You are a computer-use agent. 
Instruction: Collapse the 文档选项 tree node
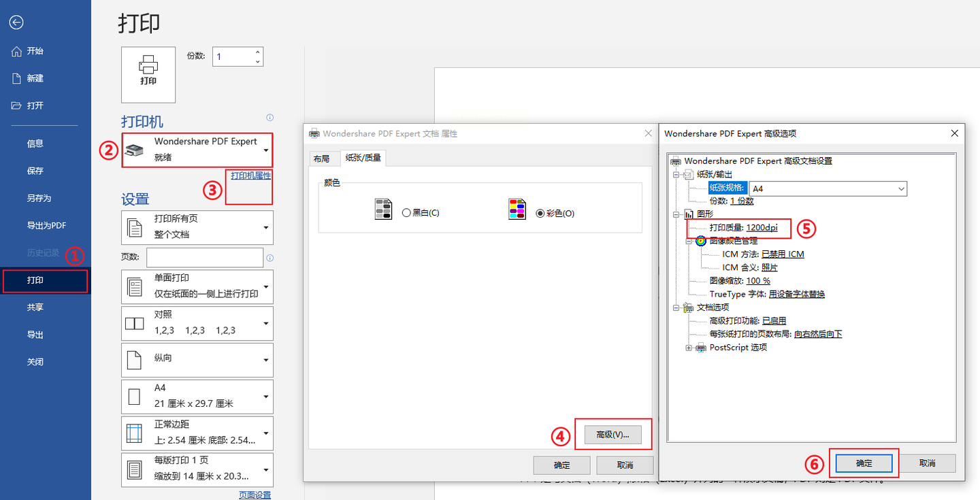[x=676, y=307]
